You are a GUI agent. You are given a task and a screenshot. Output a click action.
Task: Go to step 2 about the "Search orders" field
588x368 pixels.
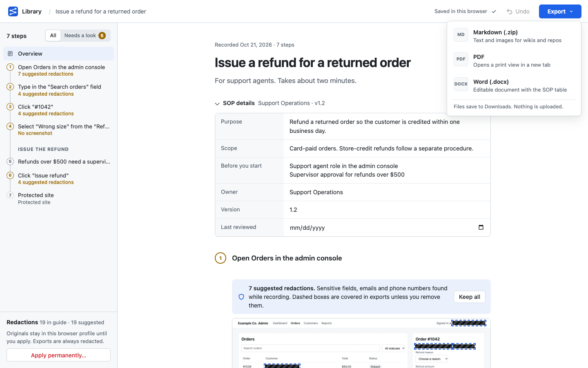(58, 90)
